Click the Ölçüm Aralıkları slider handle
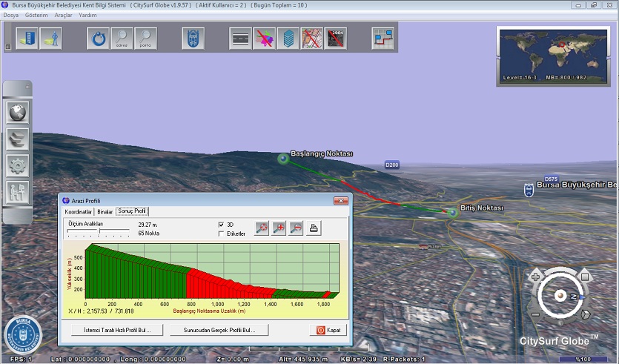 (x=99, y=231)
